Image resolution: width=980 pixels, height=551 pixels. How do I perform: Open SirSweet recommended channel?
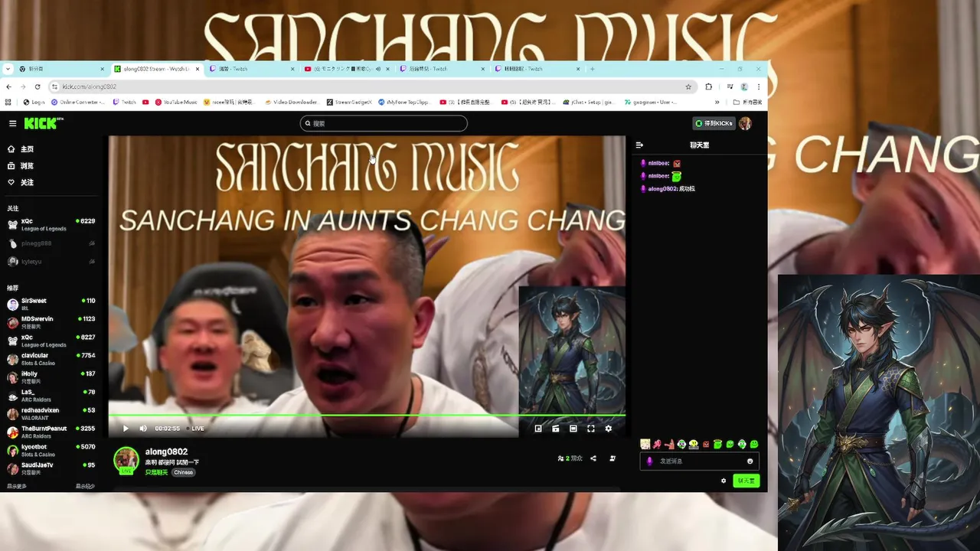coord(51,304)
